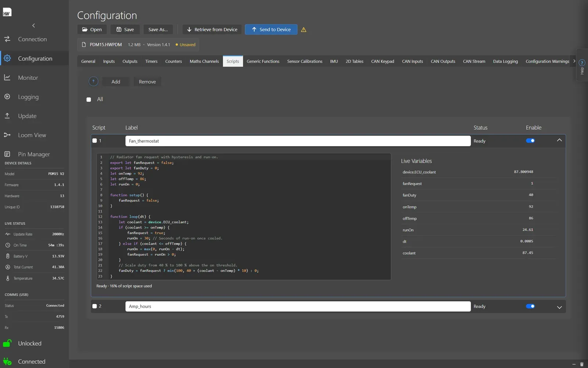Check the All scripts checkbox

(x=89, y=99)
